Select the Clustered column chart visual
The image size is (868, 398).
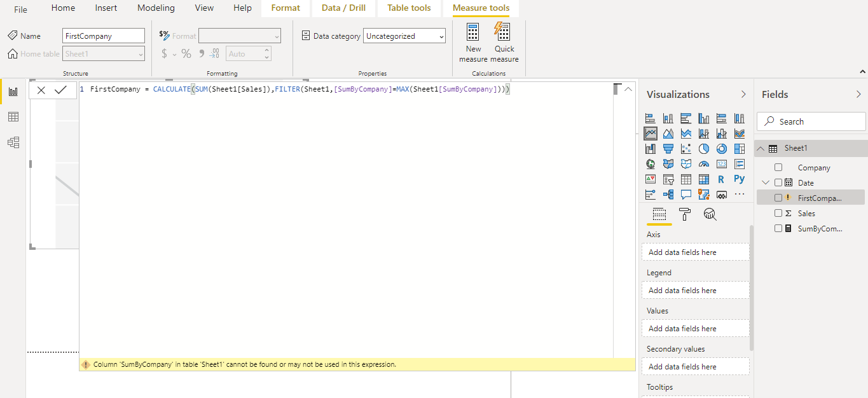704,118
